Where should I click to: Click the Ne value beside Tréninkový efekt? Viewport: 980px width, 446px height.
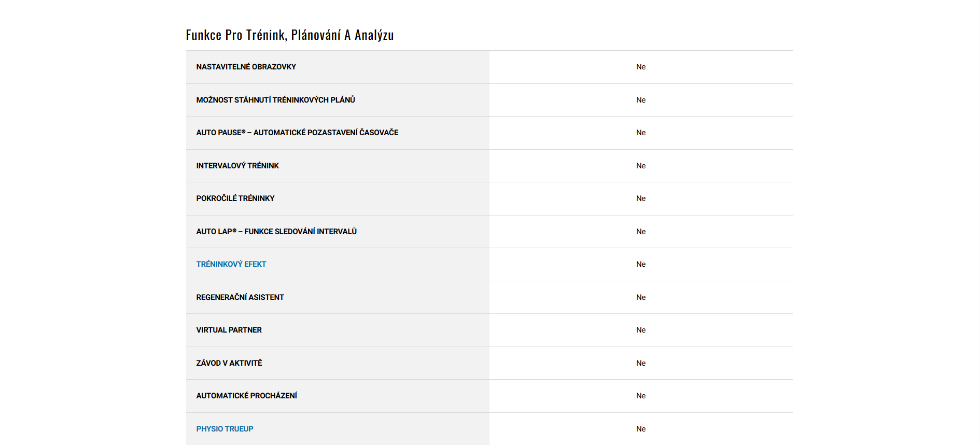(641, 264)
